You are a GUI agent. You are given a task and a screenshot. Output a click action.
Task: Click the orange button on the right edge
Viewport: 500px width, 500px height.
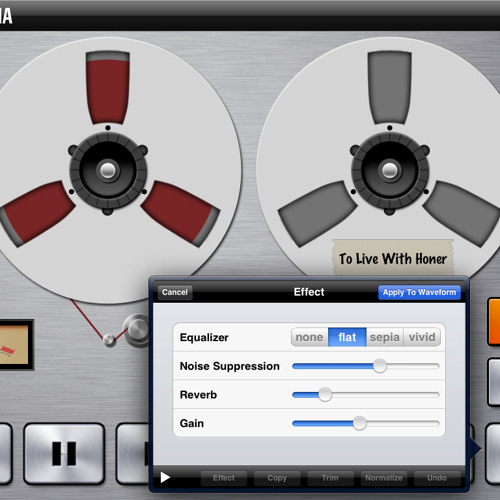click(494, 322)
